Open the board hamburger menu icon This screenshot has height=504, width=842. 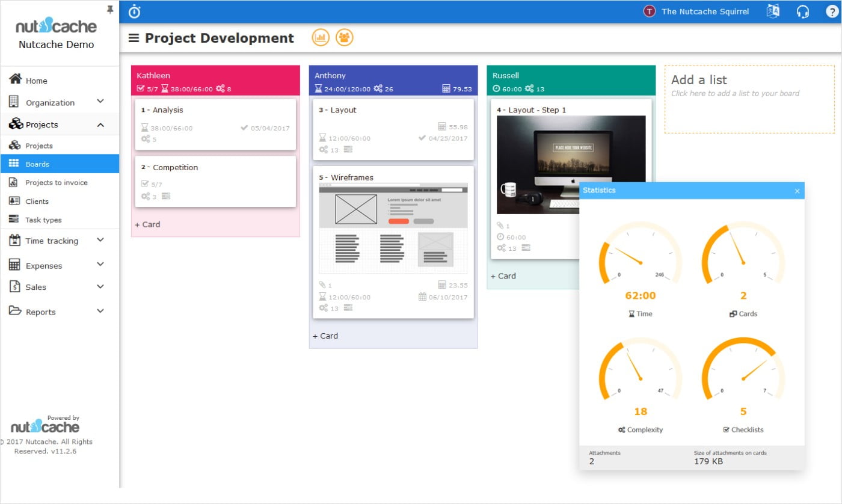[134, 38]
